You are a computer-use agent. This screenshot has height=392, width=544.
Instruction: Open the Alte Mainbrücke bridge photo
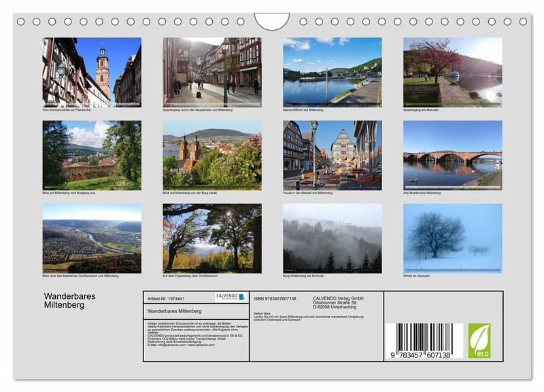pos(453,156)
